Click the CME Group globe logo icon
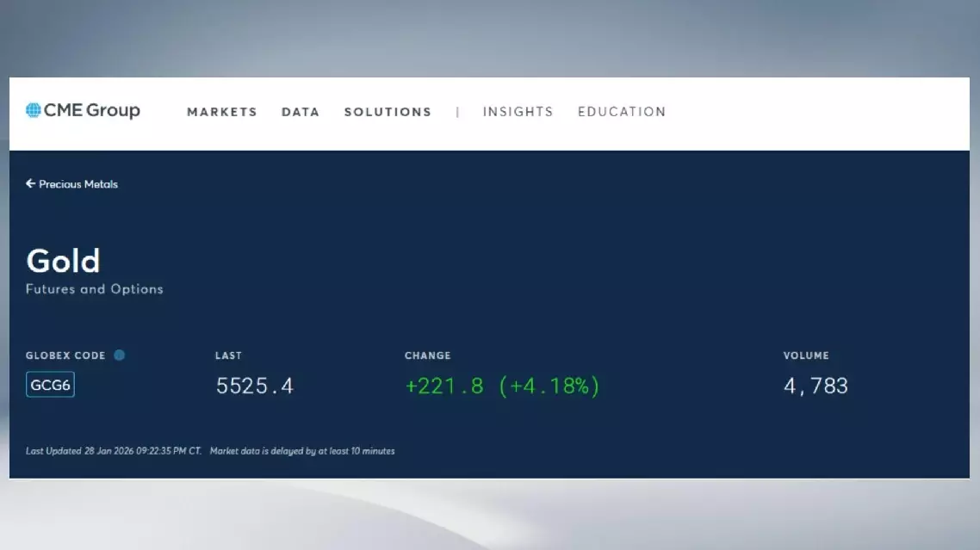The image size is (980, 550). (34, 110)
